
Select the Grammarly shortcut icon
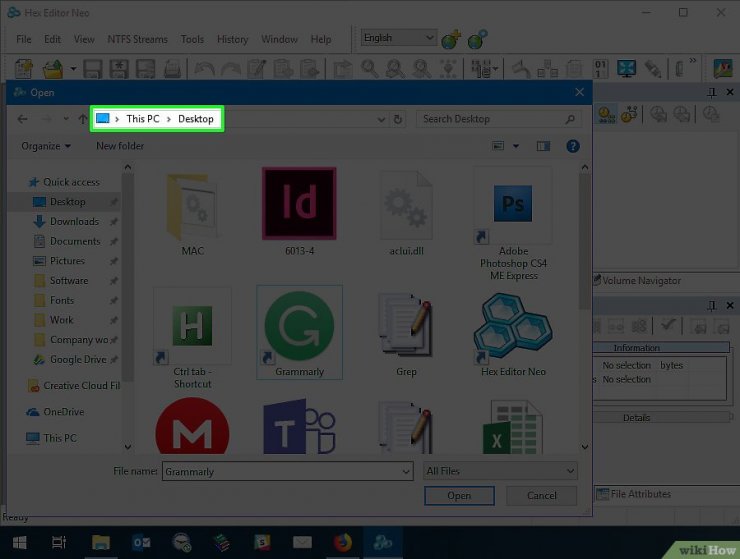pyautogui.click(x=299, y=333)
